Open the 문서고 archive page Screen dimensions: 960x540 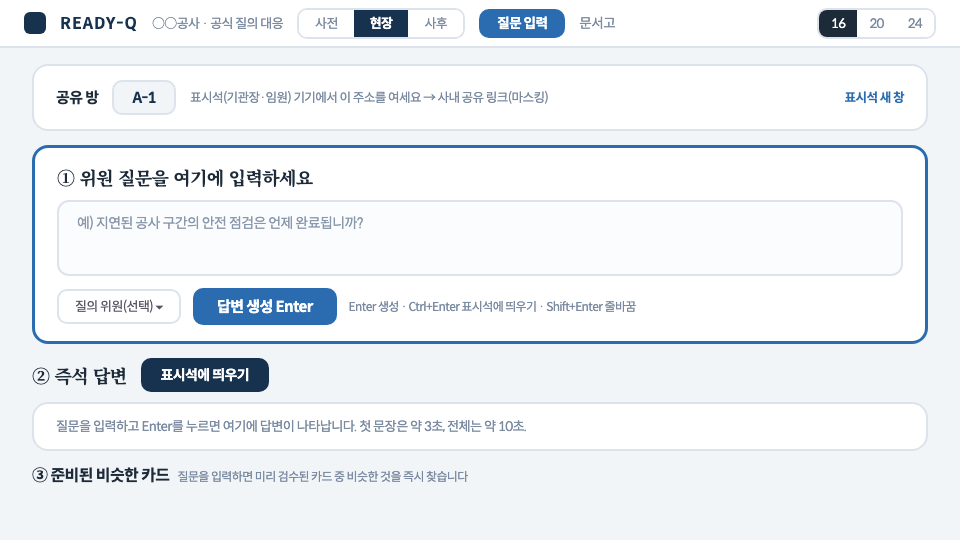[597, 23]
